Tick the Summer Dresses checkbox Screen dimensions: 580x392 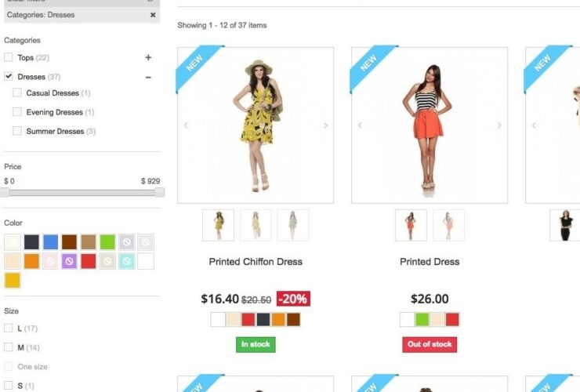pyautogui.click(x=17, y=131)
